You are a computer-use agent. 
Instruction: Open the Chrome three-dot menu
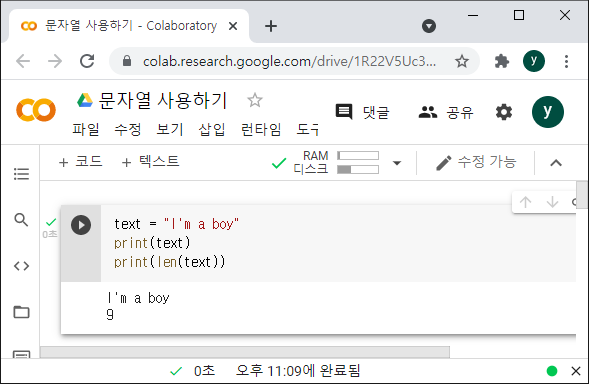[566, 61]
